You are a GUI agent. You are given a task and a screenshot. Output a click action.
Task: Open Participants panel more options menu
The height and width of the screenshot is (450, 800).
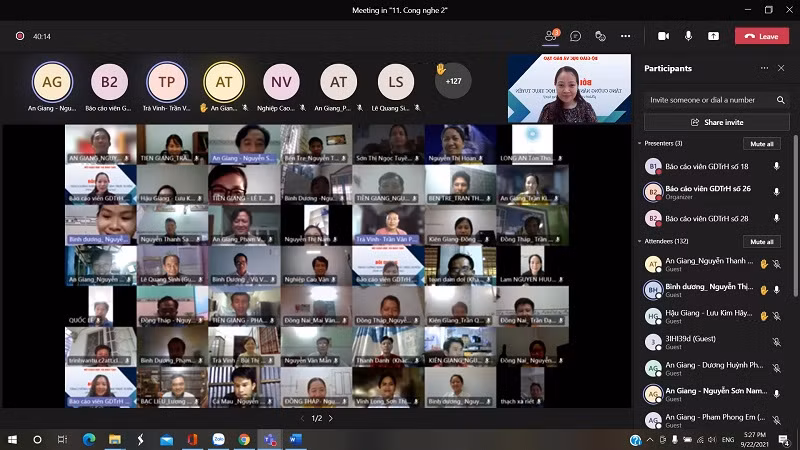coord(765,68)
